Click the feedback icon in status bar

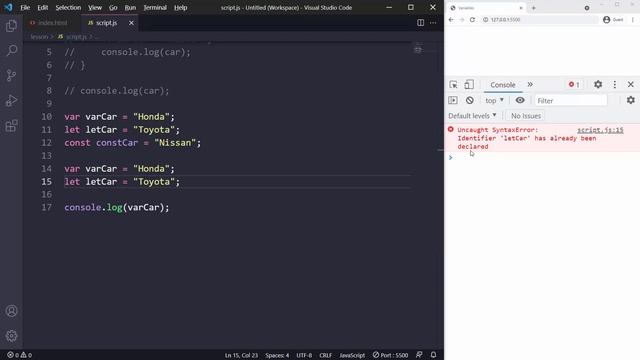pyautogui.click(x=419, y=355)
